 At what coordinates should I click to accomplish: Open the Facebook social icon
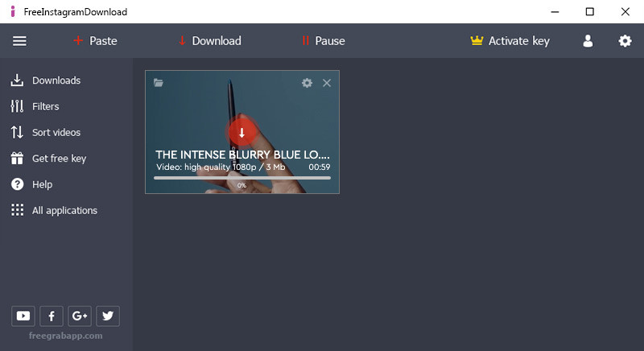click(x=52, y=316)
